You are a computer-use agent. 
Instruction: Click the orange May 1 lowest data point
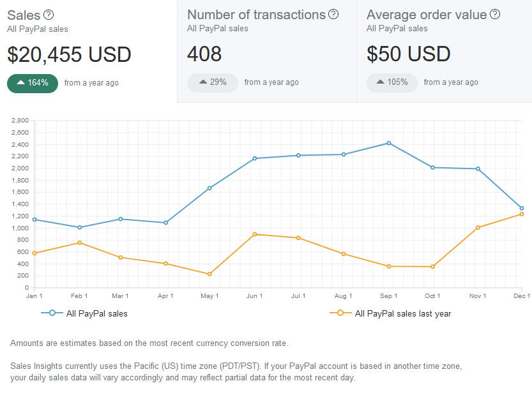click(209, 274)
